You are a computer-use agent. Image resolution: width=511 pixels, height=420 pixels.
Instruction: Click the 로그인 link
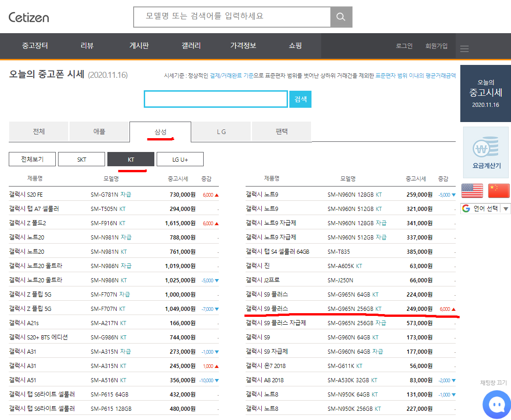[404, 46]
